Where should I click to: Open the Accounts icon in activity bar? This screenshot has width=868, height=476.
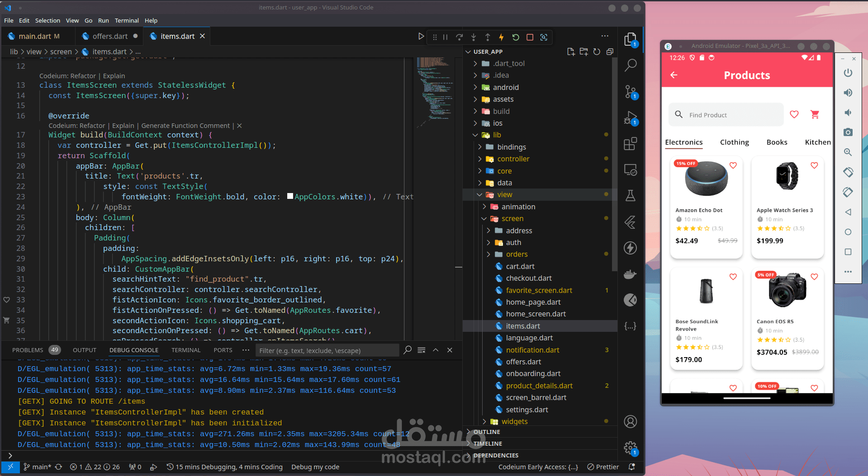tap(630, 422)
